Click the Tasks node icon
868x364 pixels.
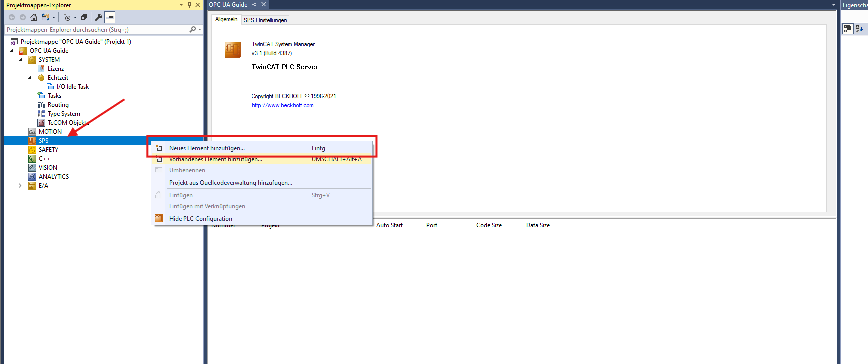point(41,96)
